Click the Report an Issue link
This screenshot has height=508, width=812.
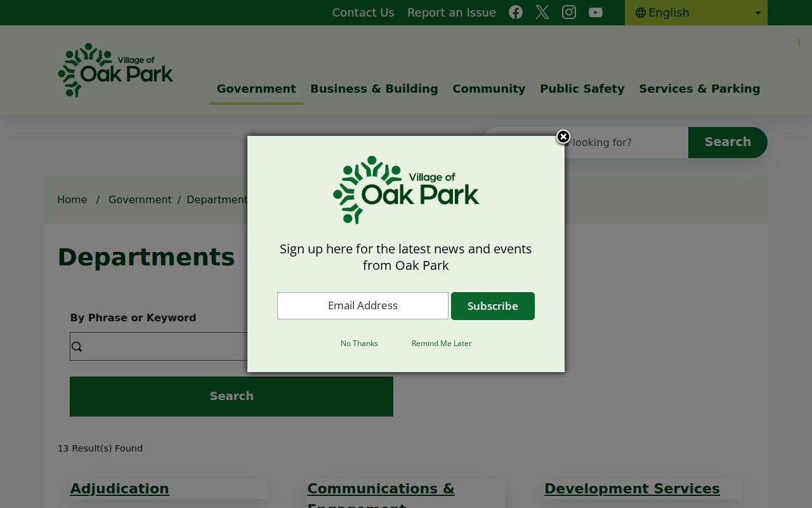coord(452,13)
